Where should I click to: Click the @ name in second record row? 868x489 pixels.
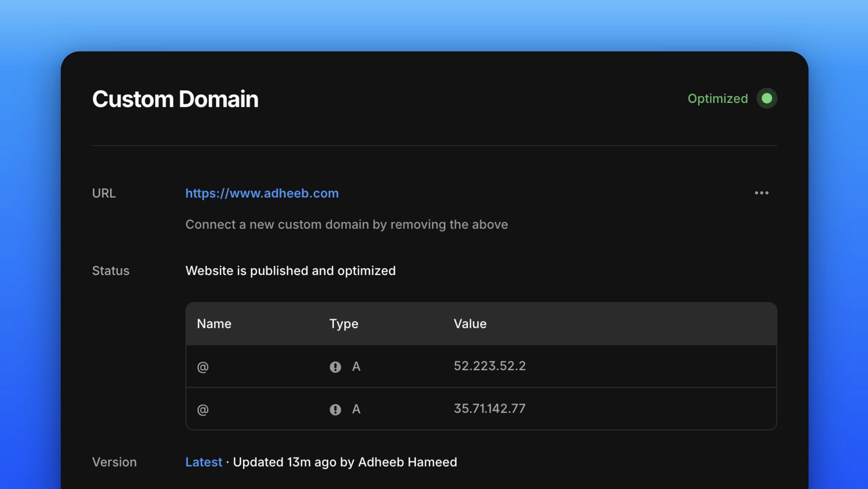tap(203, 410)
